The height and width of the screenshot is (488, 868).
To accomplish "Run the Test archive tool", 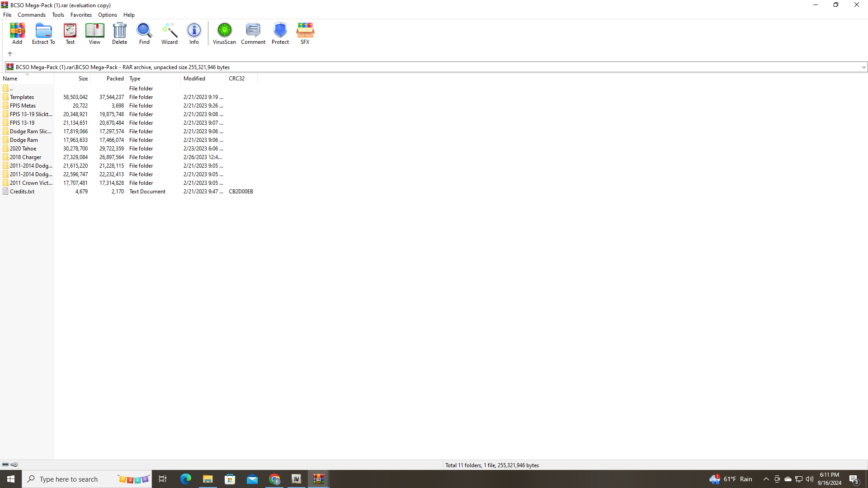I will click(70, 33).
